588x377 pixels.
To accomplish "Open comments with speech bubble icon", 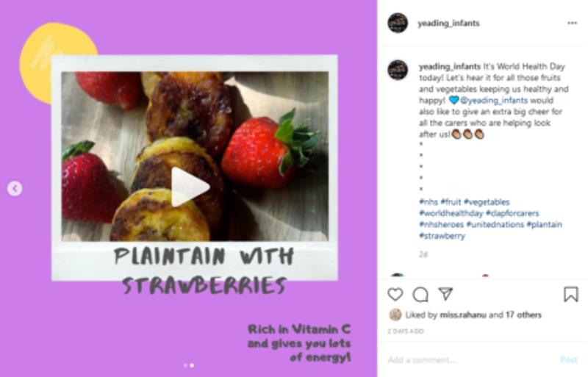I will (420, 295).
